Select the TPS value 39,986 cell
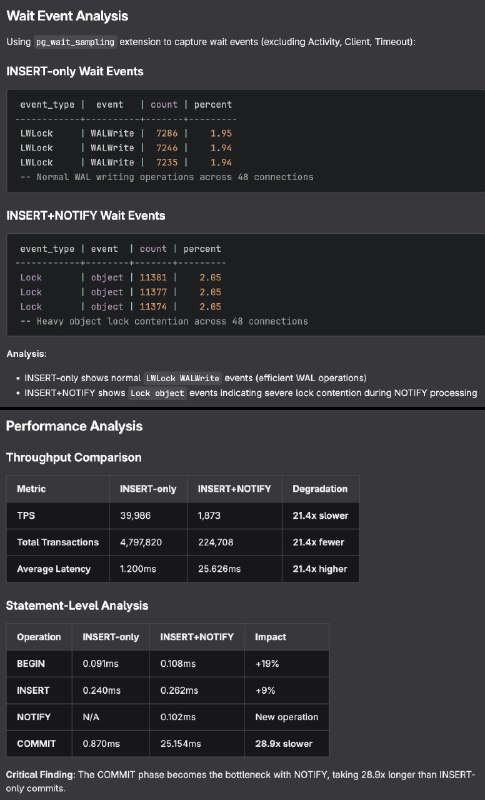Screen dimensions: 485x800 [x=148, y=516]
